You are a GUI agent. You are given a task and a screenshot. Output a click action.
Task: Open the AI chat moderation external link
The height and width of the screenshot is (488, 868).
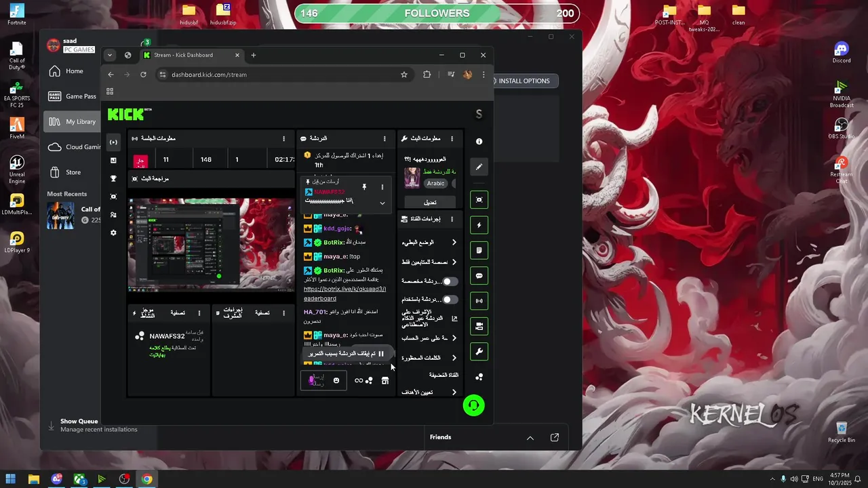point(454,319)
